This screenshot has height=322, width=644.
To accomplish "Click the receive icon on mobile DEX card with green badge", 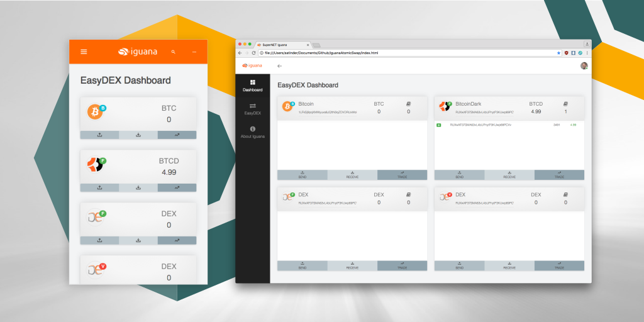I will pos(138,240).
